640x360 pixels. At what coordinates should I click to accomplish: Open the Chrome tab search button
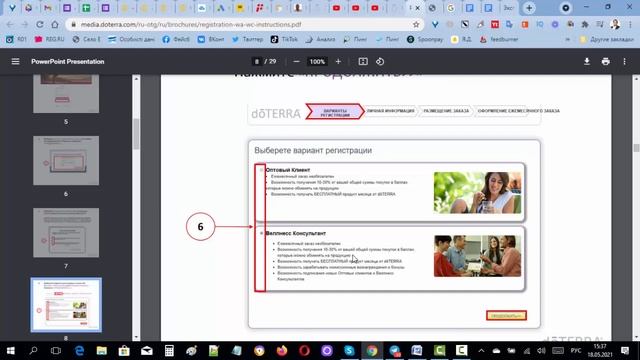[x=565, y=8]
